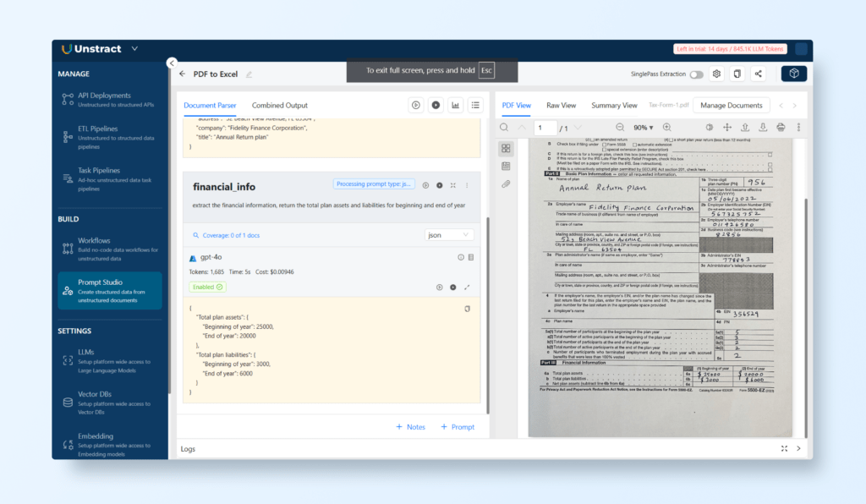This screenshot has height=504, width=866.
Task: Toggle the SinglePass Extraction switch
Action: [696, 74]
